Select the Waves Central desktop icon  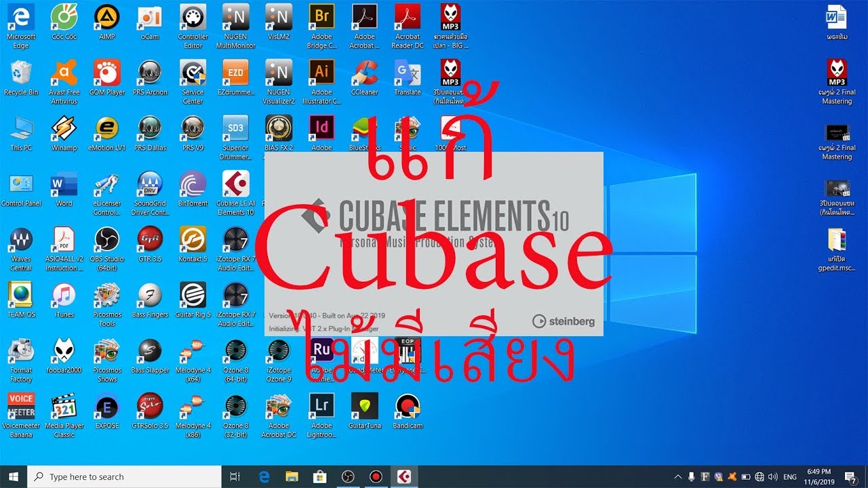21,248
